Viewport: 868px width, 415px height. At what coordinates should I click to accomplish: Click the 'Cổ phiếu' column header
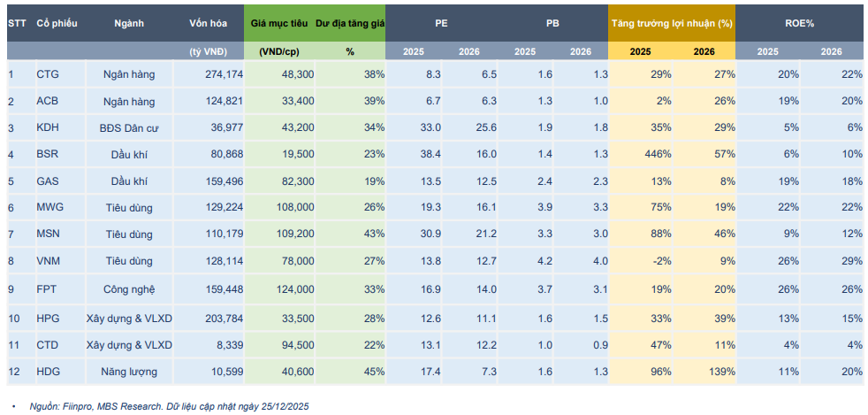(x=57, y=24)
